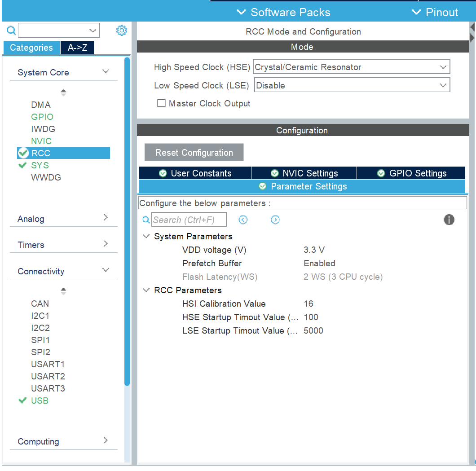The width and height of the screenshot is (476, 471).
Task: Click the parameter search magnifier icon
Action: tap(146, 220)
